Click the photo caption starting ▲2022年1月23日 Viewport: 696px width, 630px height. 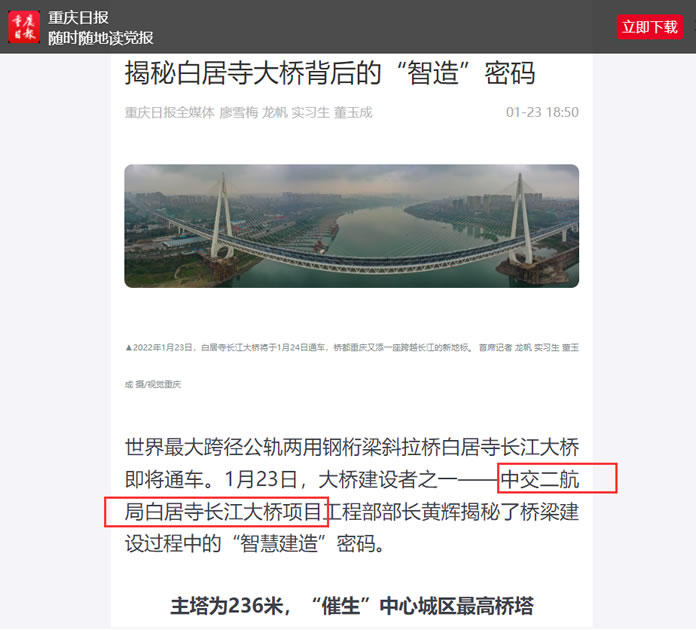(x=352, y=347)
